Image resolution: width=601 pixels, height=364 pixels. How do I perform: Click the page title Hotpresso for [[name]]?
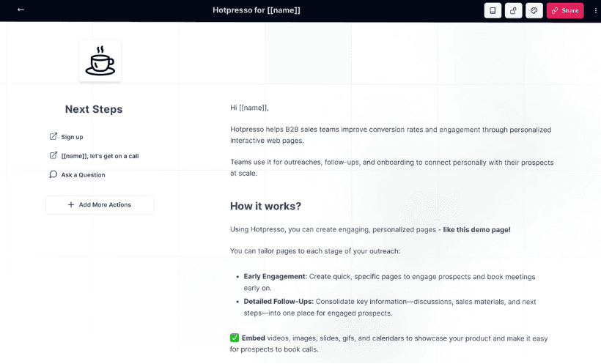pyautogui.click(x=257, y=10)
